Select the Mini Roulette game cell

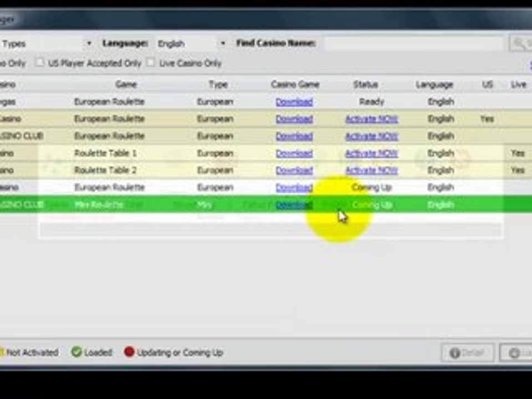coord(99,205)
